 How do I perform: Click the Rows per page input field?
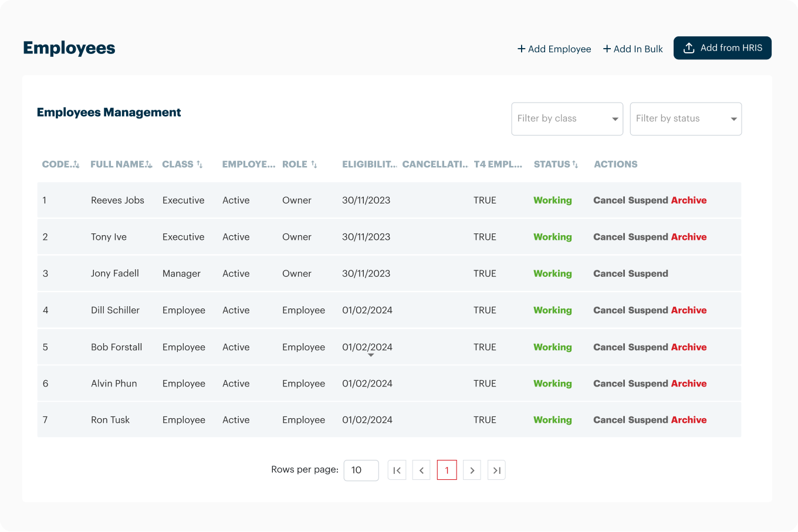(361, 470)
